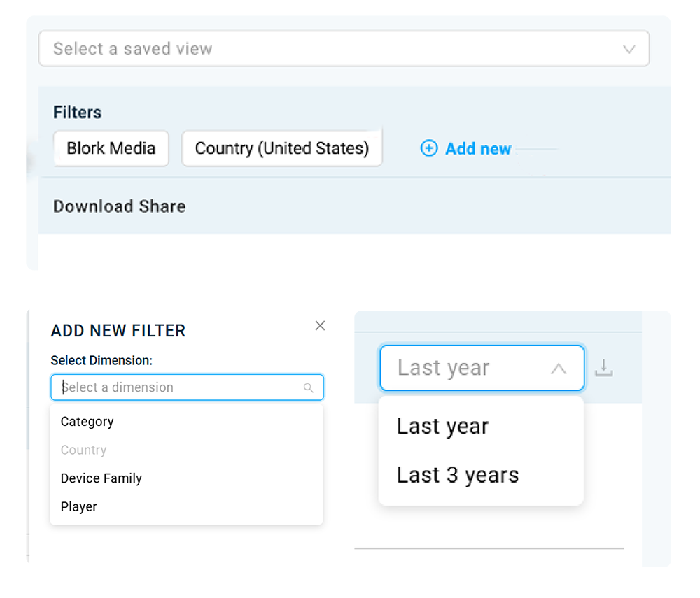Pick the Last year option in the list
This screenshot has width=700, height=598.
[442, 426]
